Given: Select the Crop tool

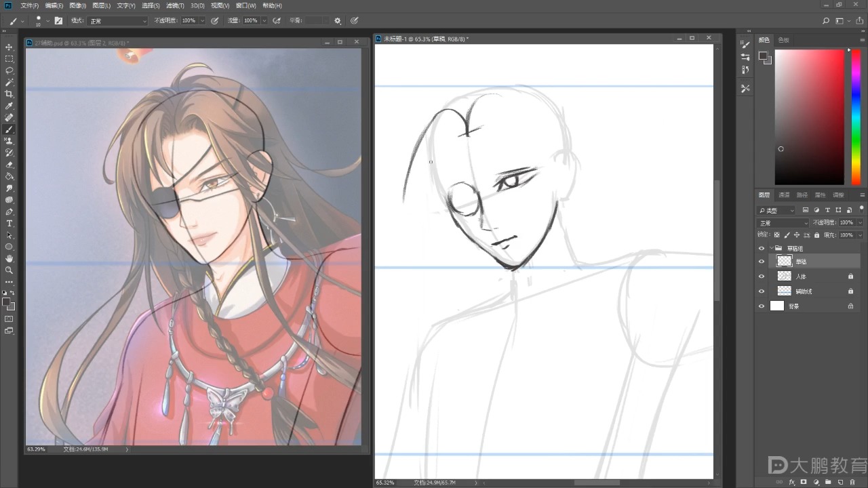Looking at the screenshot, I should 9,94.
